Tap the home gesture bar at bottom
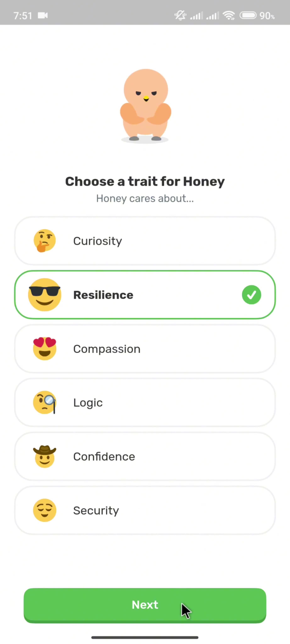290x644 pixels. pos(145,637)
